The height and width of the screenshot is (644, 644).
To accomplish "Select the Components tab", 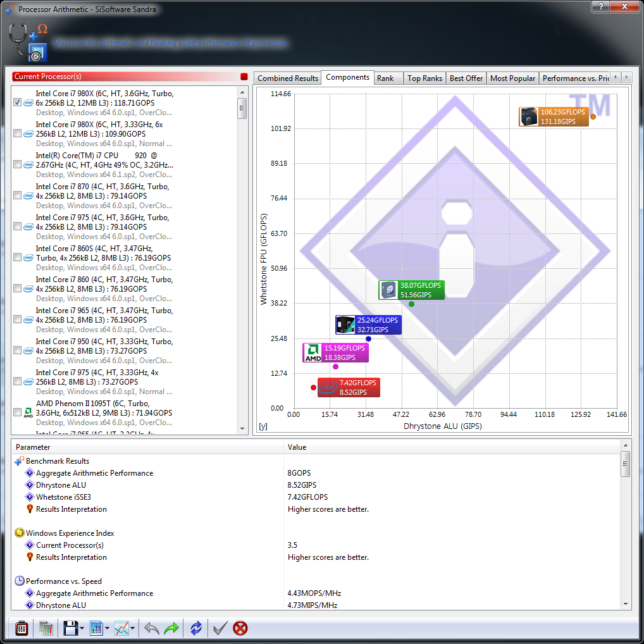I will pos(347,77).
